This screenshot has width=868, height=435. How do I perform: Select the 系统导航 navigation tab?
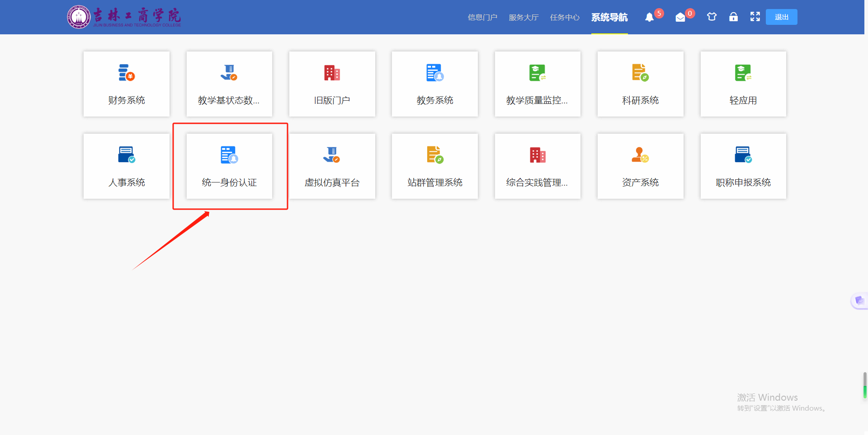click(609, 17)
